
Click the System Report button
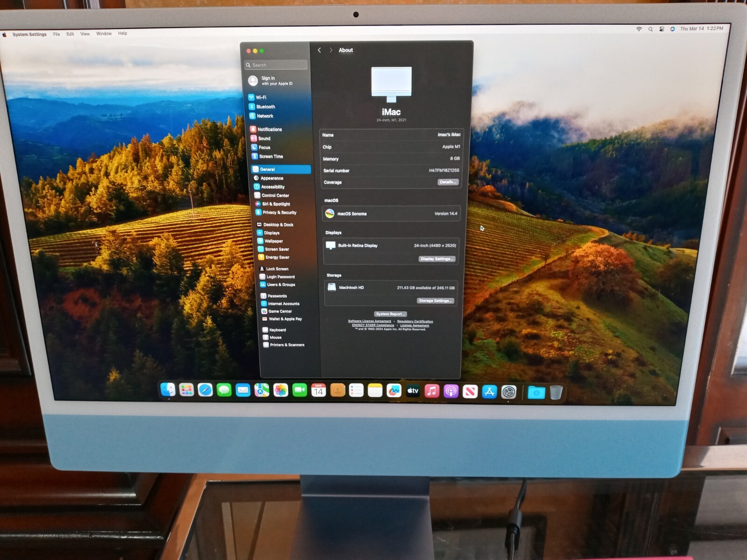pyautogui.click(x=390, y=314)
